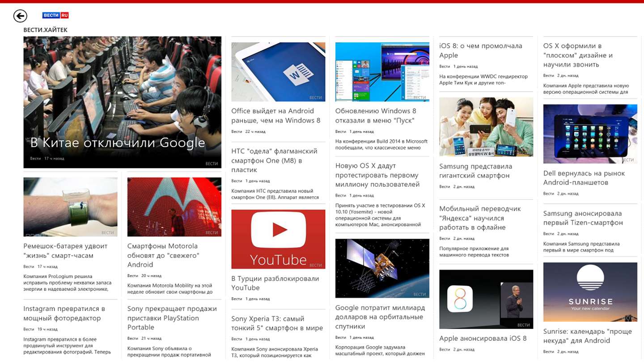Open 'Dell вернулась на рынок Android-планшетов' headline
644x362 pixels.
[584, 178]
